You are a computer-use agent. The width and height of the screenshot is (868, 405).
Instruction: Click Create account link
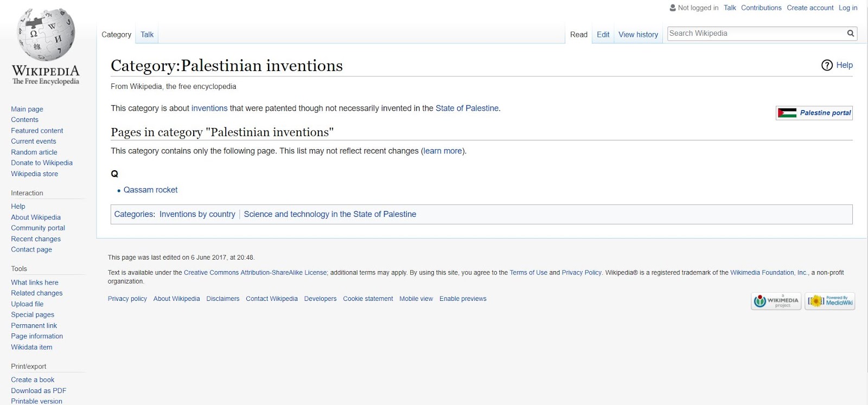coord(810,8)
